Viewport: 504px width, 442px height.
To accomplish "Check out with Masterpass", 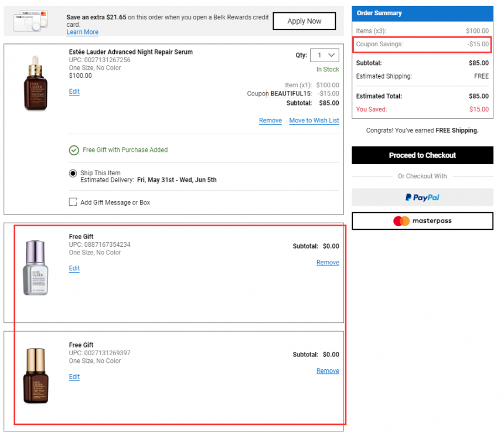I will [423, 221].
